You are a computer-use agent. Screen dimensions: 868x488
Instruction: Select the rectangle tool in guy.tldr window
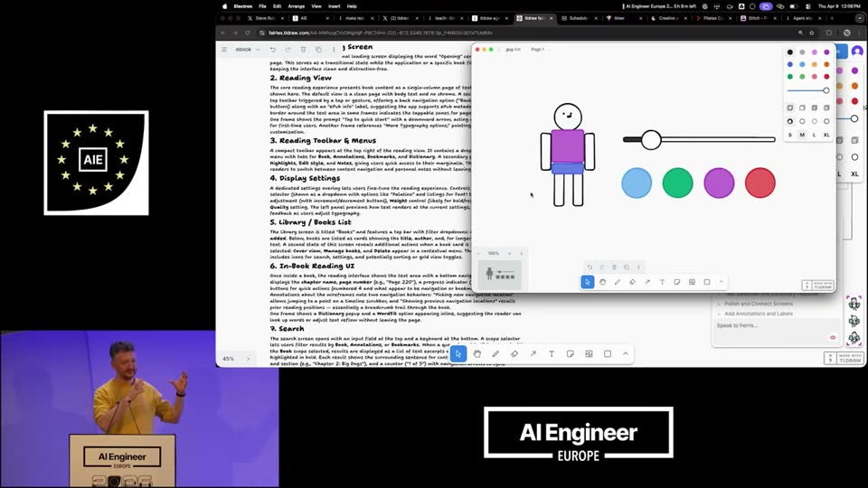pos(707,282)
